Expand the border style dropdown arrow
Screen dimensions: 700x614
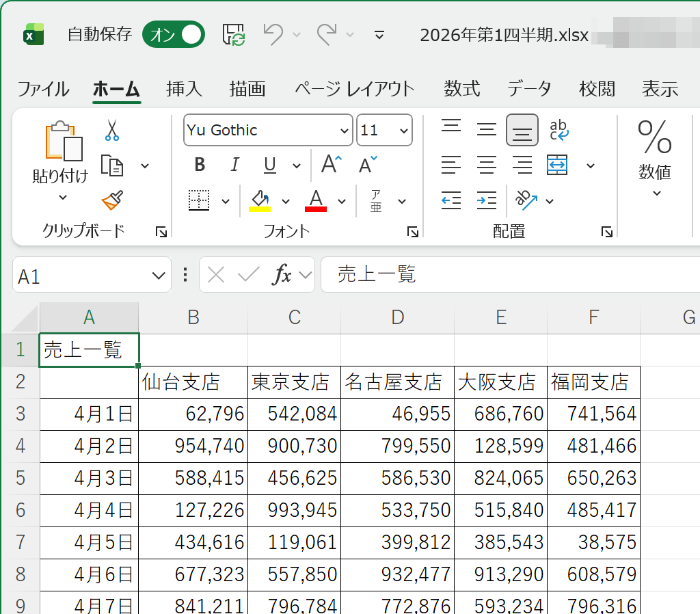click(x=226, y=200)
